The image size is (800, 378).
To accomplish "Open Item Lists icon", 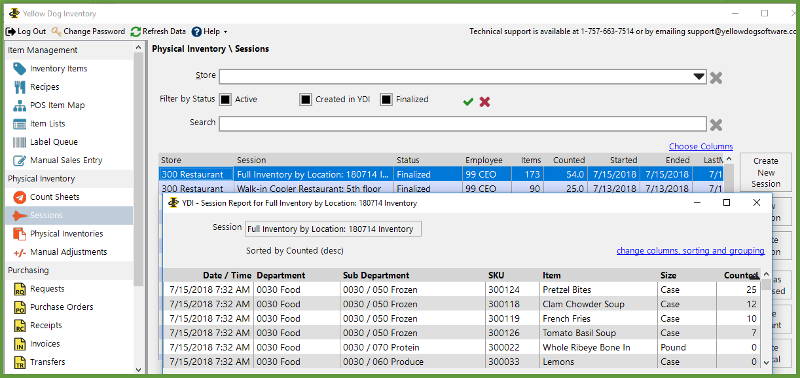I will (19, 123).
